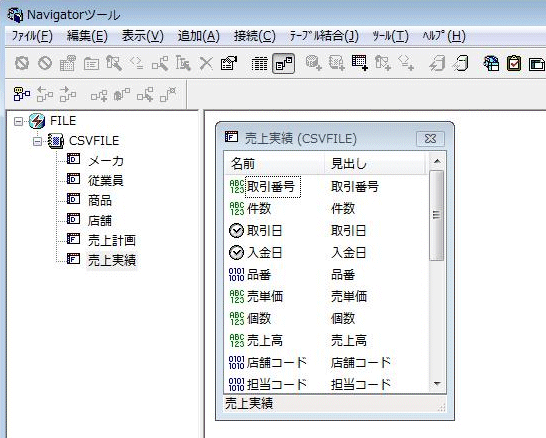Click the dashed cylinder add icon

click(337, 63)
